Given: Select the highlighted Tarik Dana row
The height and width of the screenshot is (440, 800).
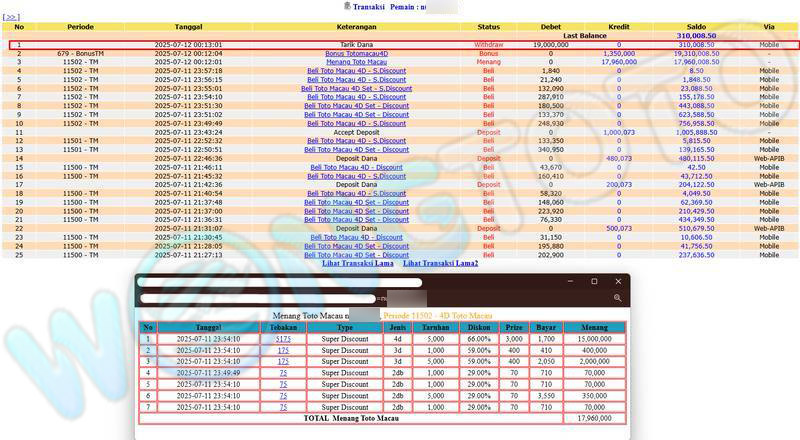Looking at the screenshot, I should [400, 45].
